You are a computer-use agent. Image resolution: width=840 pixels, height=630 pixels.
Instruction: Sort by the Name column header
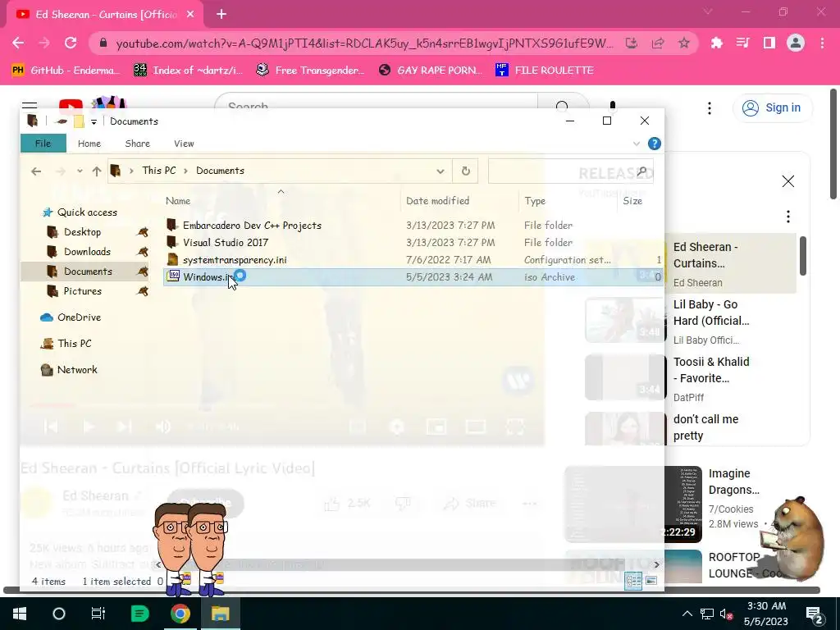178,201
